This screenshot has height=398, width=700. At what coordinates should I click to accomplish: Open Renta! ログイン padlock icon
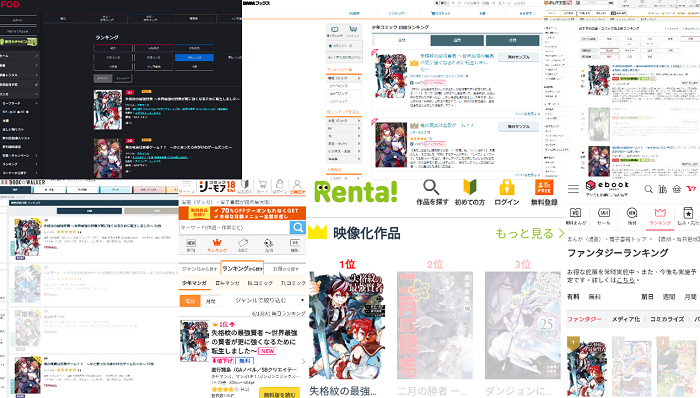click(506, 187)
